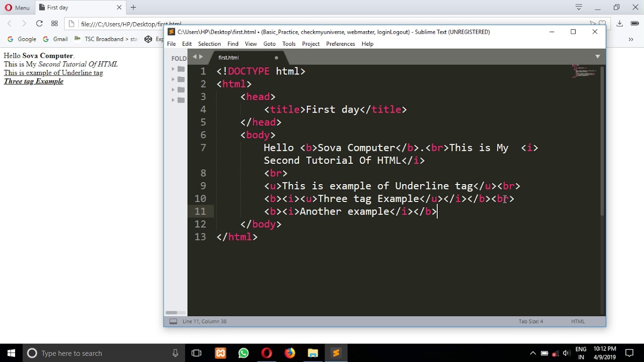Open the View menu

pos(251,44)
